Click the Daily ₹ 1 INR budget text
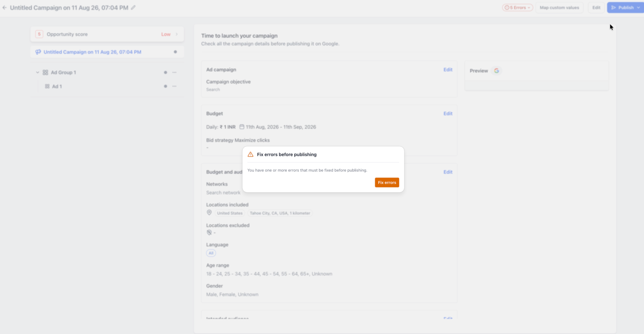Image resolution: width=644 pixels, height=334 pixels. pos(221,127)
